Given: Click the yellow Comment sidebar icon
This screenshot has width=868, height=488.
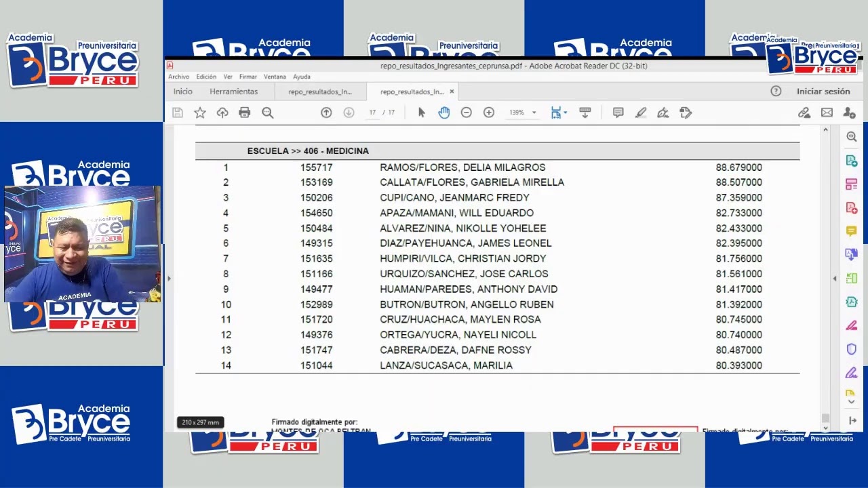Looking at the screenshot, I should point(852,231).
